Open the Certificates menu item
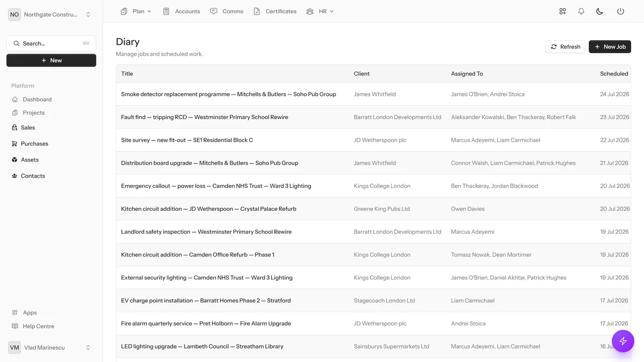This screenshot has height=362, width=644. (x=275, y=11)
